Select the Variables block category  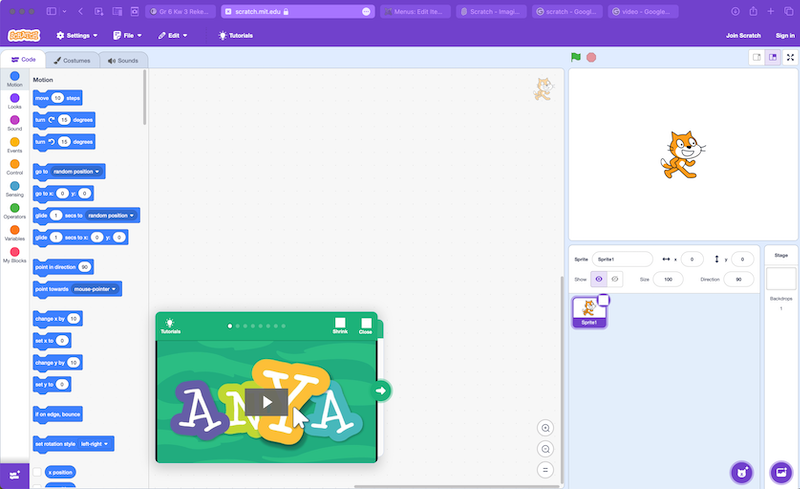point(14,233)
